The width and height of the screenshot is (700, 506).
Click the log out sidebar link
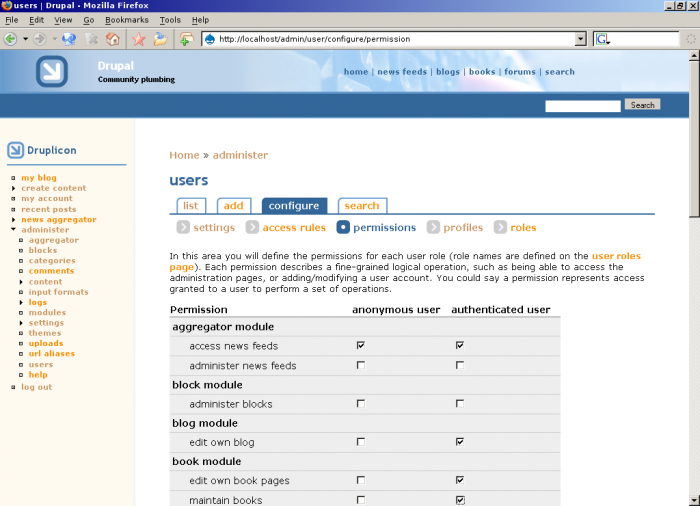point(37,387)
